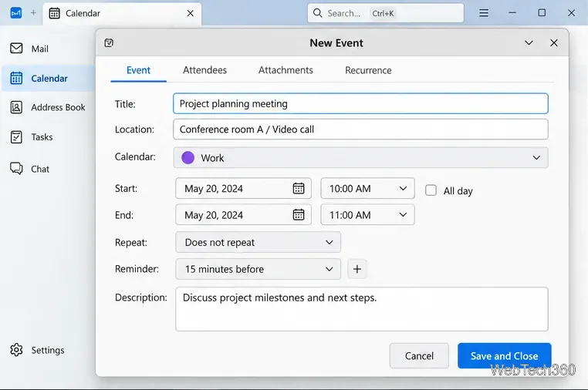Open the hamburger application menu
588x390 pixels.
coord(484,13)
